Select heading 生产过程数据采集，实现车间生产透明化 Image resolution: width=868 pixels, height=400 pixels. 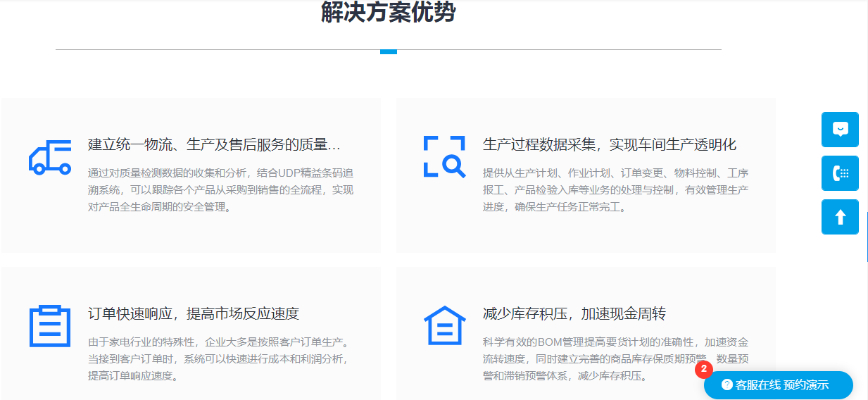[x=610, y=144]
